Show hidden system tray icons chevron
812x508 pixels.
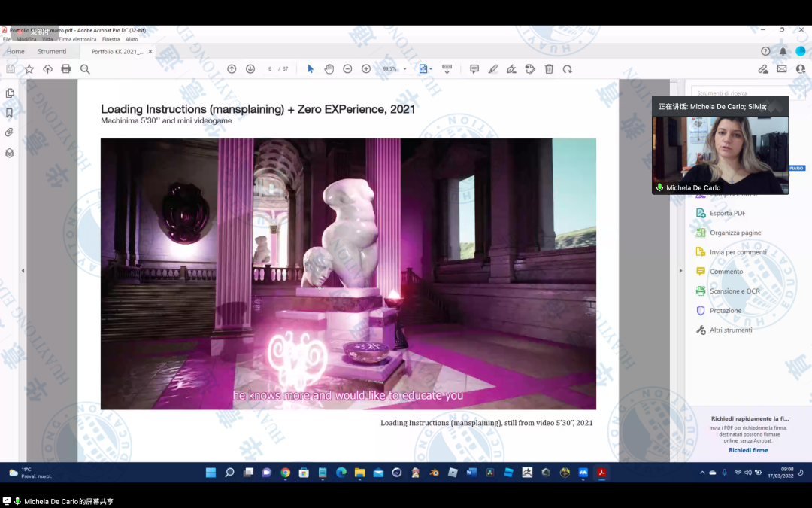click(x=702, y=472)
